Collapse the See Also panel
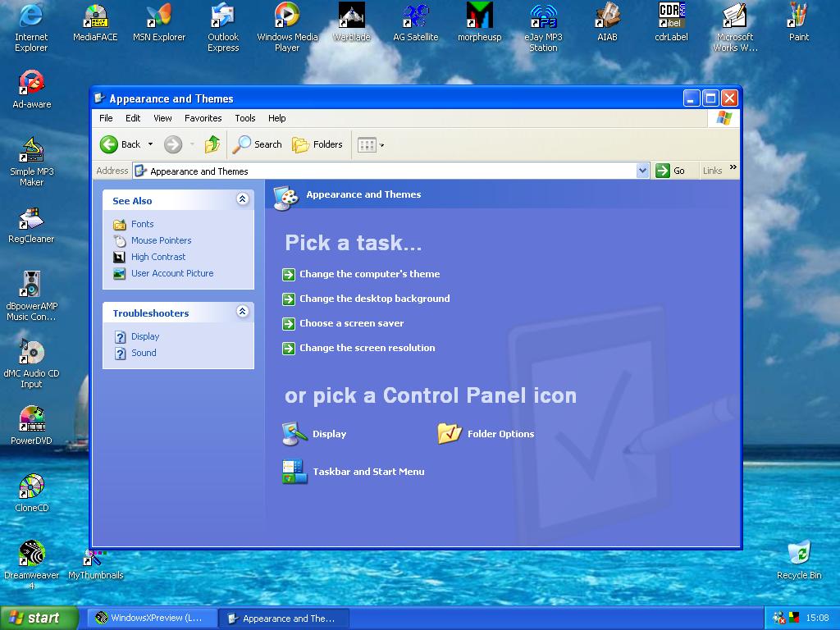This screenshot has height=630, width=840. pos(242,199)
